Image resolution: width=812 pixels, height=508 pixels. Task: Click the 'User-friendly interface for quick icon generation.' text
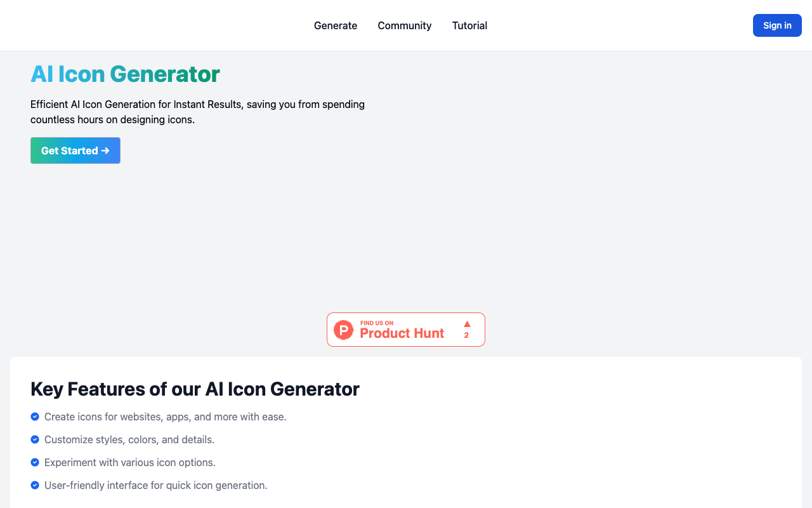[x=156, y=485]
